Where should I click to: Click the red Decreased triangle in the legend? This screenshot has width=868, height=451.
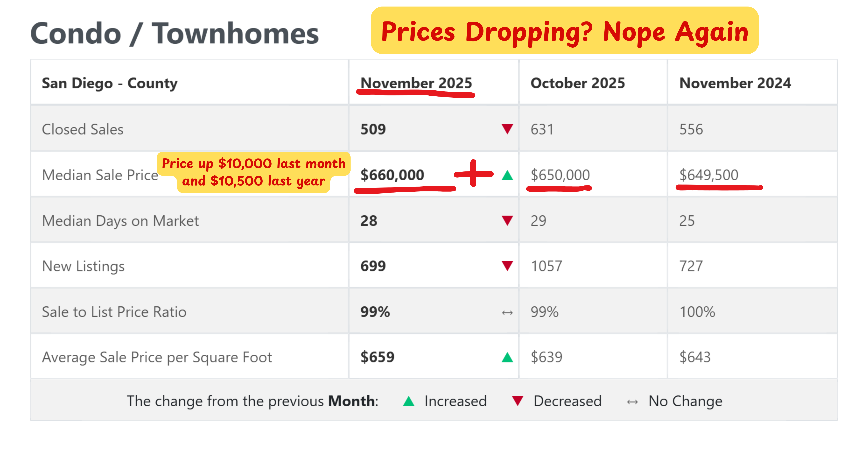517,401
